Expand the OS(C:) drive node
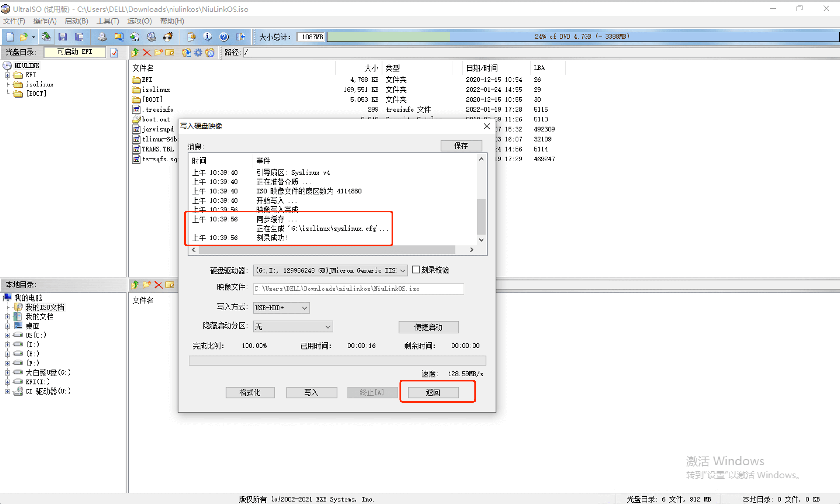840x504 pixels. [7, 335]
